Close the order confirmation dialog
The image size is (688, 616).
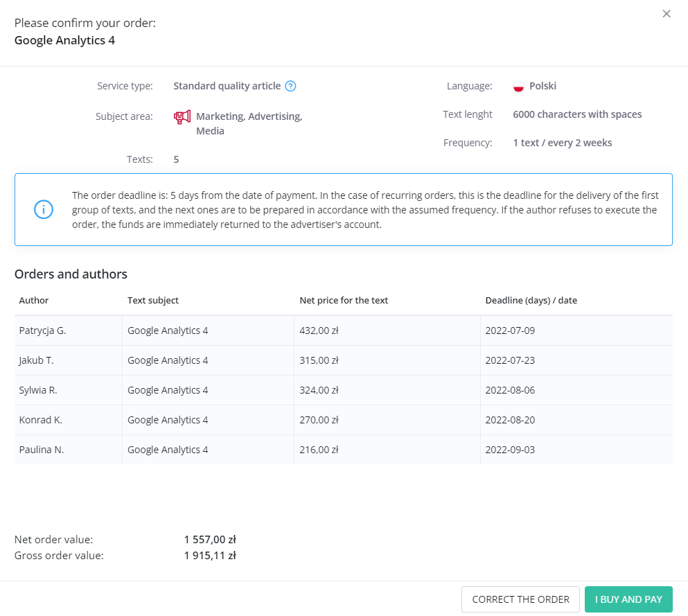(666, 14)
